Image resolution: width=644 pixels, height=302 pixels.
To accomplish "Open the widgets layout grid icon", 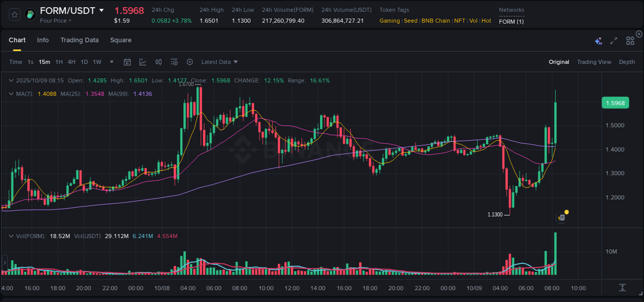I will [630, 41].
